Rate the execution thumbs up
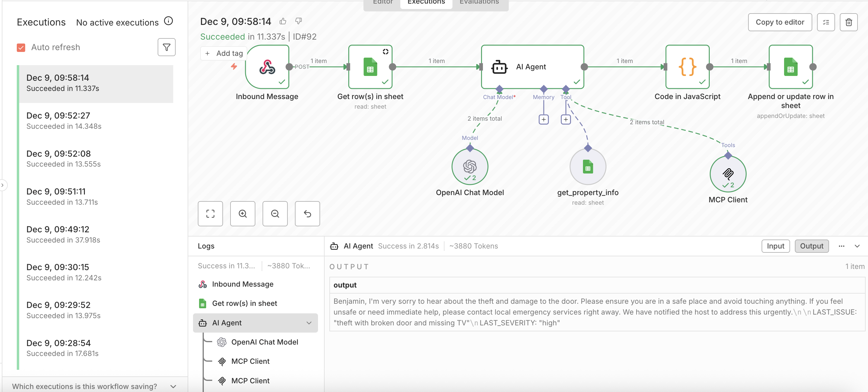Image resolution: width=868 pixels, height=392 pixels. (283, 21)
